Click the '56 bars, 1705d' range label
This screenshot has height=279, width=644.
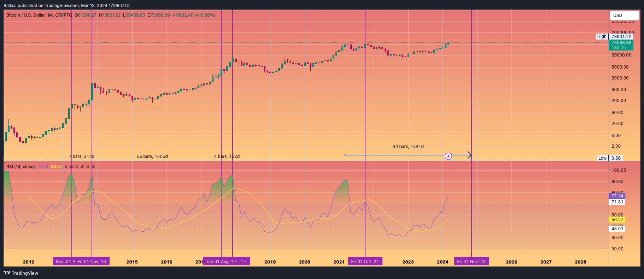pos(152,156)
